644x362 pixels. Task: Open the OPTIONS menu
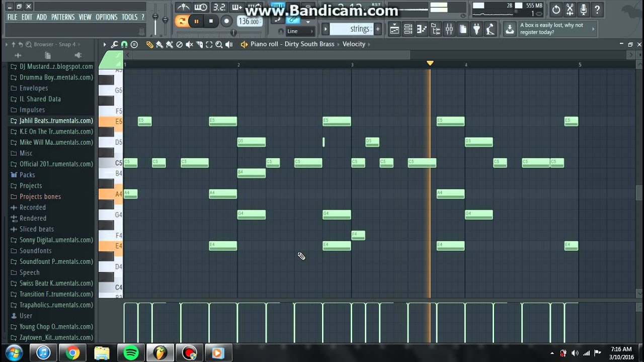107,17
